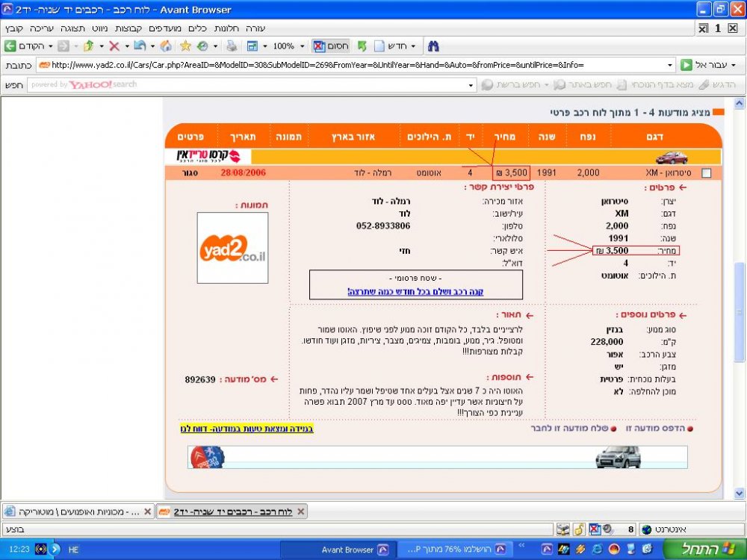The height and width of the screenshot is (560, 747).
Task: Click the binoculars search icon
Action: [x=433, y=46]
